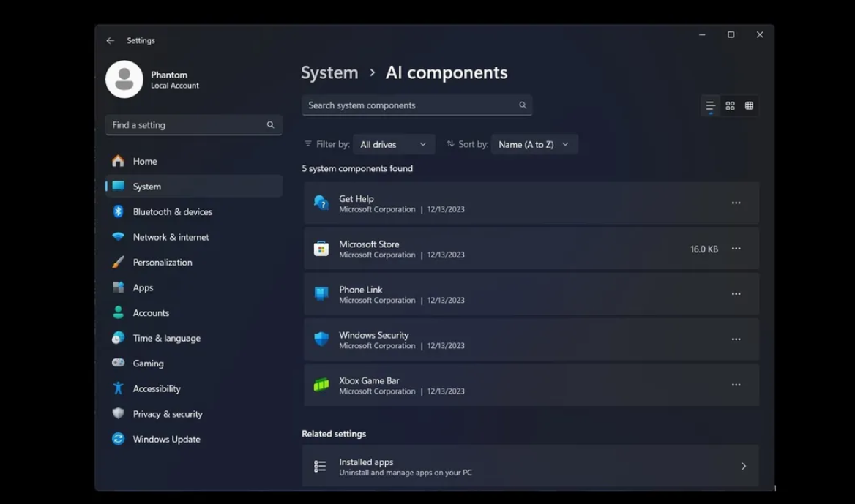Screen dimensions: 855x504
Task: Select the list view layout icon
Action: tap(710, 106)
